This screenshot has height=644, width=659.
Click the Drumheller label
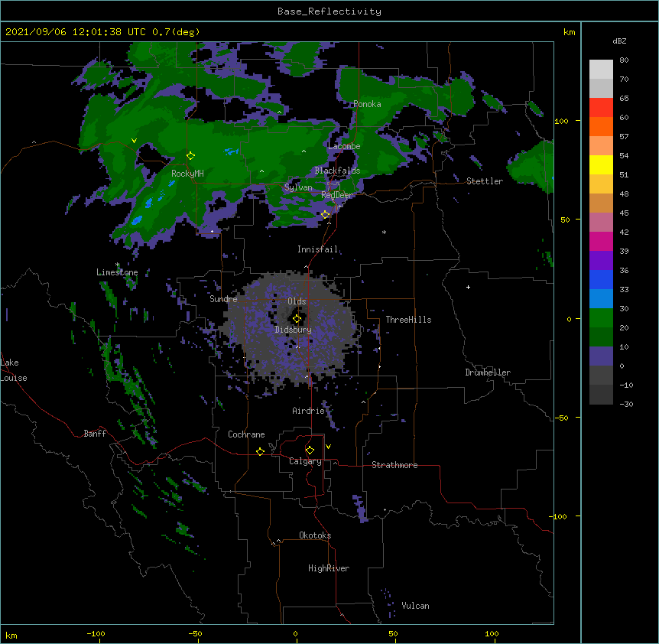488,372
